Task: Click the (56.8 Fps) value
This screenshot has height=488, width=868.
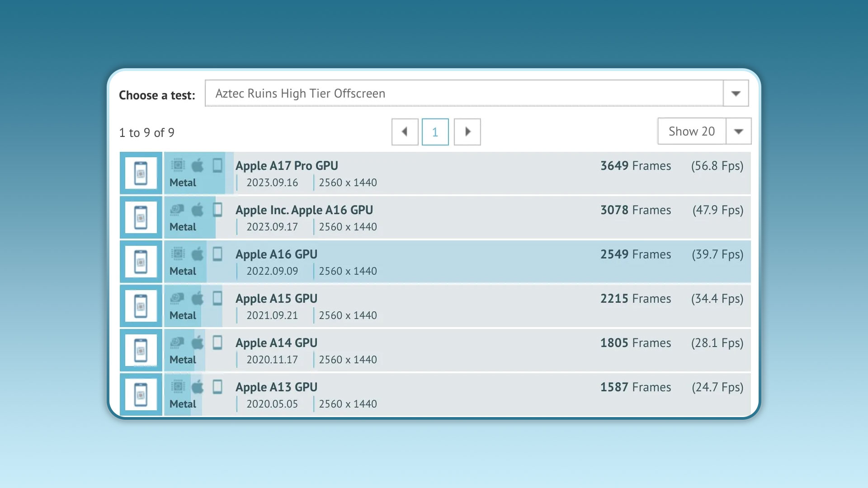Action: point(717,166)
